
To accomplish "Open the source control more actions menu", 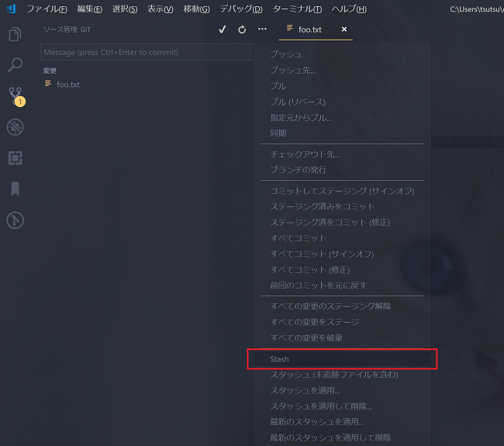I will click(x=262, y=29).
